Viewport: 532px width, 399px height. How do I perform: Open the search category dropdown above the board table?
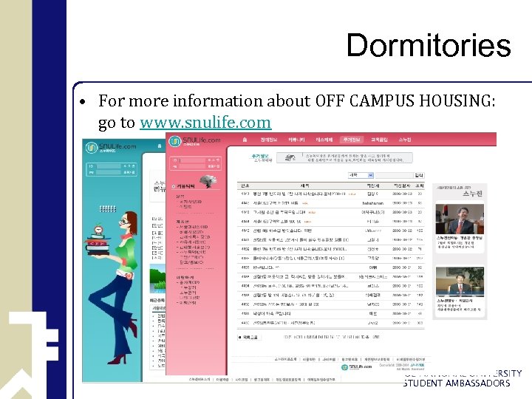(x=361, y=175)
